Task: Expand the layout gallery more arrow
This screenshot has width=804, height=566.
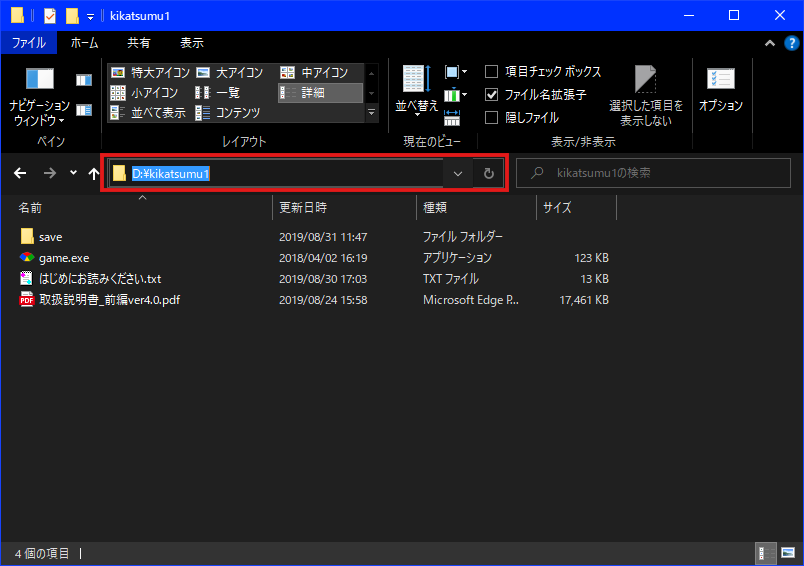Action: point(372,113)
